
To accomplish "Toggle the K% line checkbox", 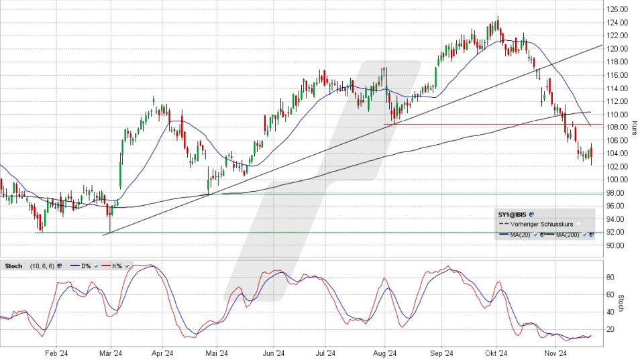I will 127,266.
